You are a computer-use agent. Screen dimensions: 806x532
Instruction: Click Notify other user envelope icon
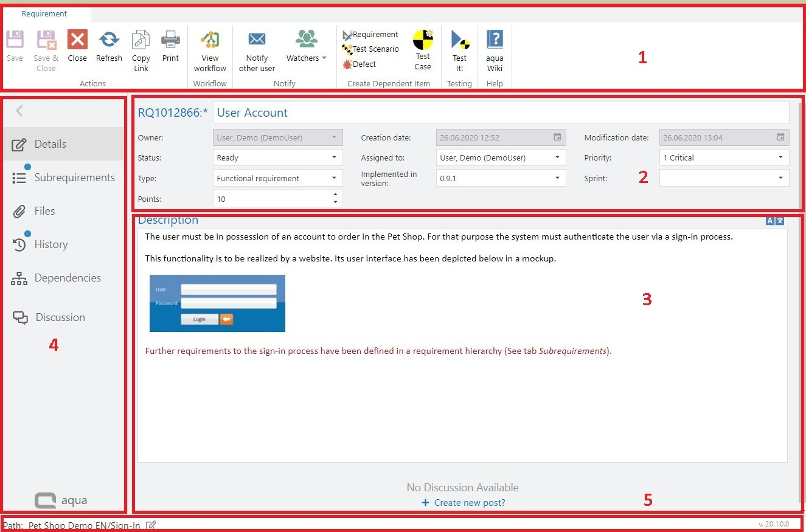click(x=257, y=40)
